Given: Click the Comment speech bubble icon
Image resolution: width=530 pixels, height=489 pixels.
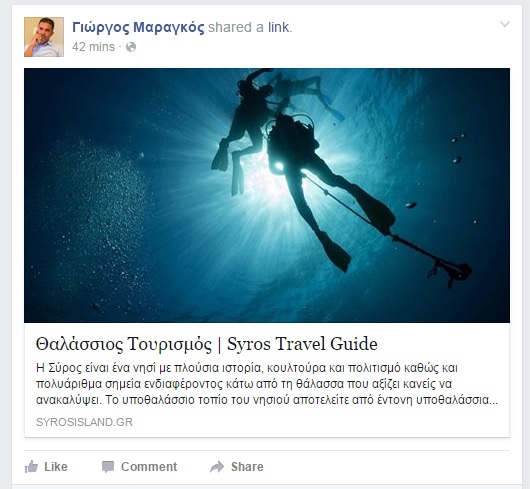Looking at the screenshot, I should (x=108, y=467).
